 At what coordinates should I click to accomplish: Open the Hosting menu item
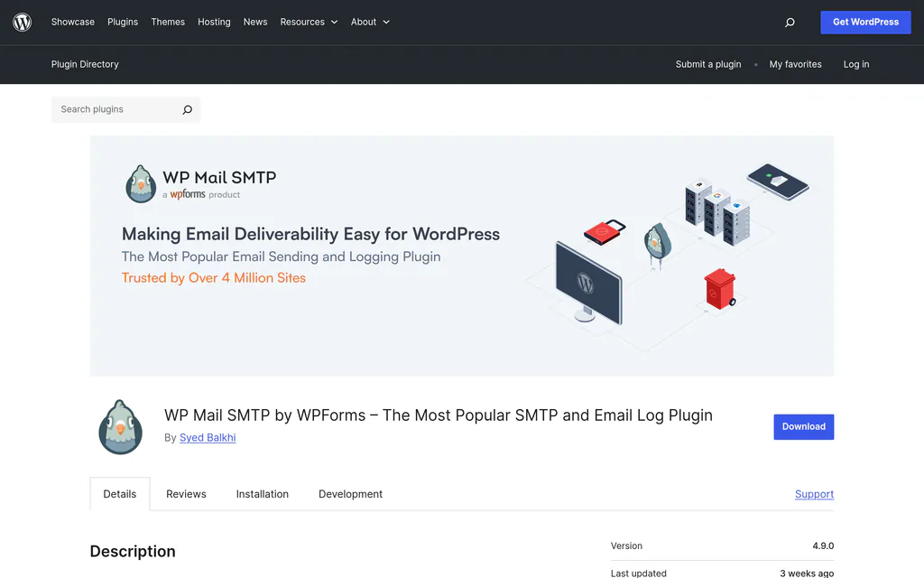[214, 22]
